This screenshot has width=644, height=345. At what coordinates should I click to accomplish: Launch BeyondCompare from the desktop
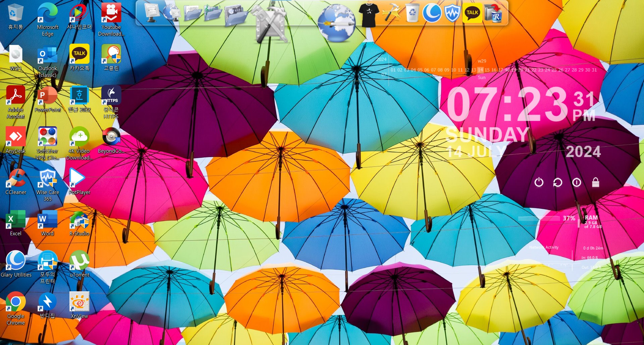click(x=111, y=140)
